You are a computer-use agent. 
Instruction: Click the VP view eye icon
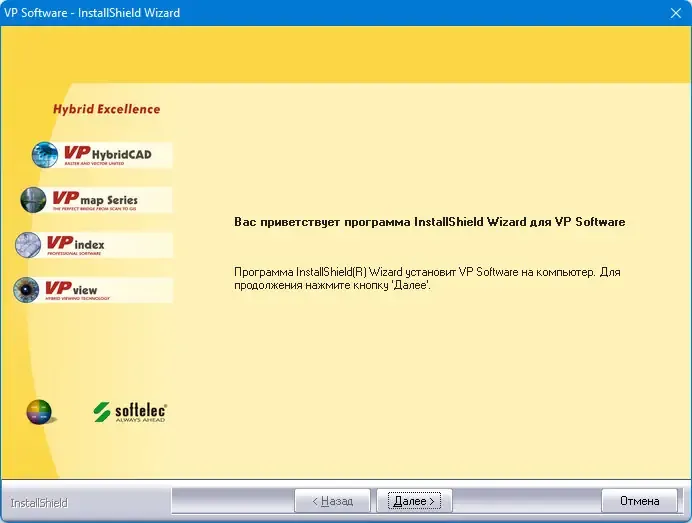[26, 290]
